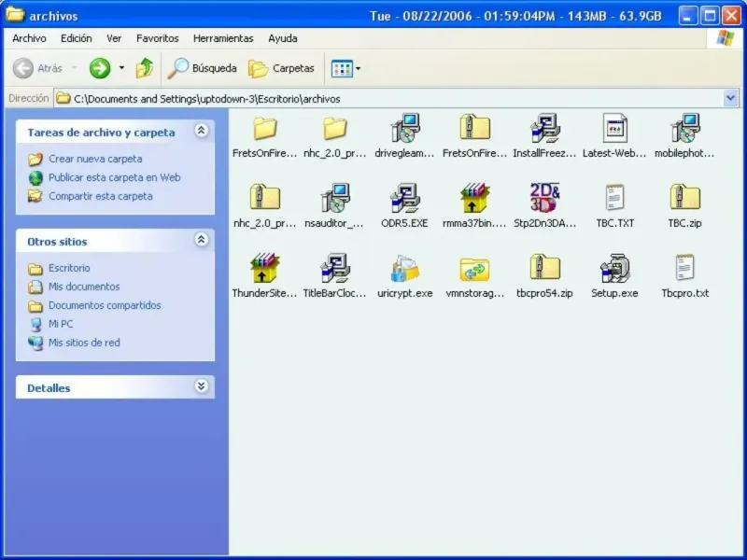Viewport: 747px width, 560px height.
Task: Click the green Forward navigation button
Action: point(100,68)
